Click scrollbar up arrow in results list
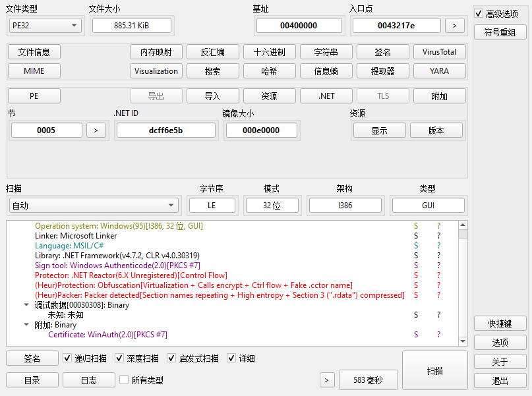Image resolution: width=532 pixels, height=396 pixels. click(463, 225)
